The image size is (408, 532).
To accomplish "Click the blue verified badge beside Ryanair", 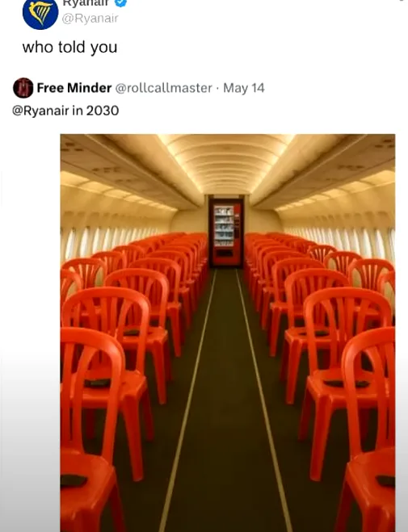I will 121,2.
